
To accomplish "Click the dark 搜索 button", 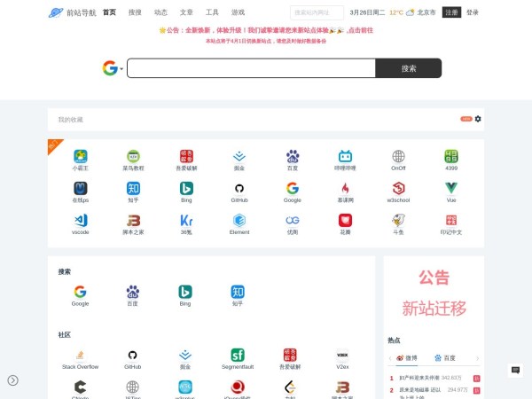I will pyautogui.click(x=409, y=68).
